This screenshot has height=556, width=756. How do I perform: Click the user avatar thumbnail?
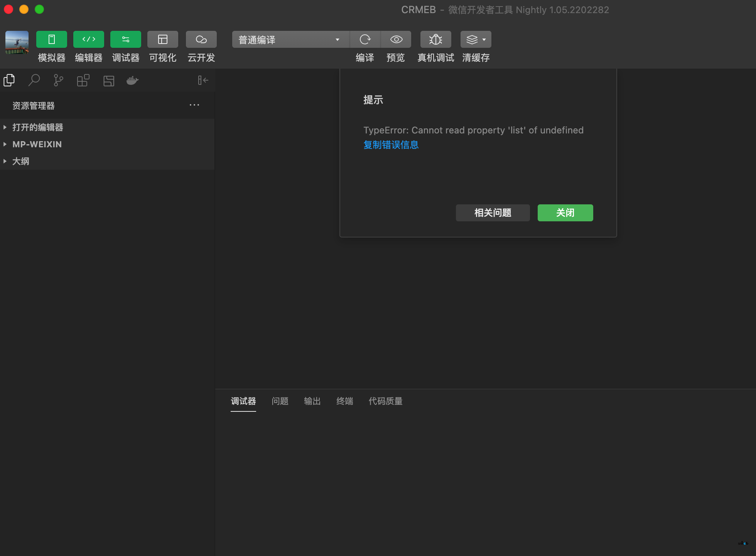[17, 42]
